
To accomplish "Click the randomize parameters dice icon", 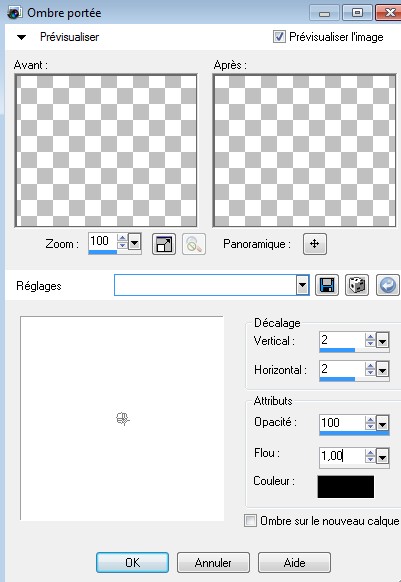I will pyautogui.click(x=357, y=285).
